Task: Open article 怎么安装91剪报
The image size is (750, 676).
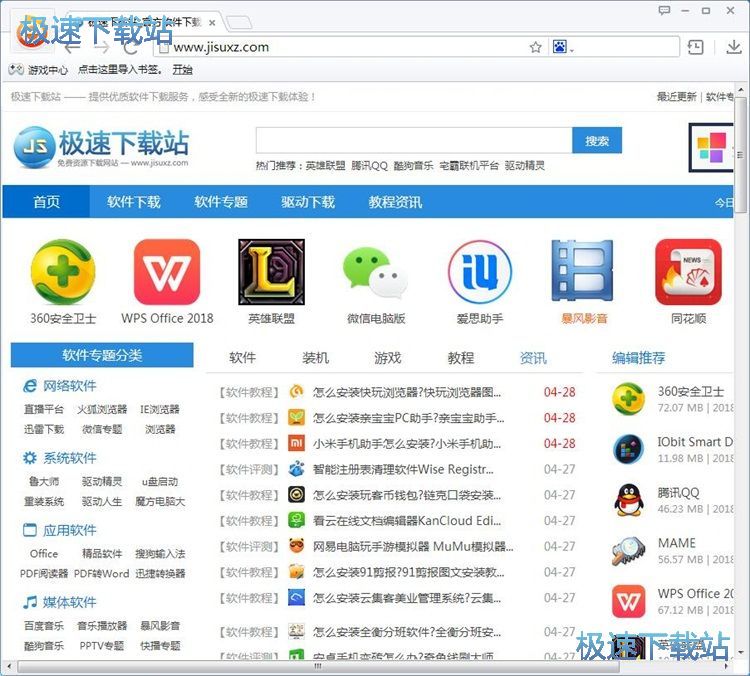Action: (408, 572)
